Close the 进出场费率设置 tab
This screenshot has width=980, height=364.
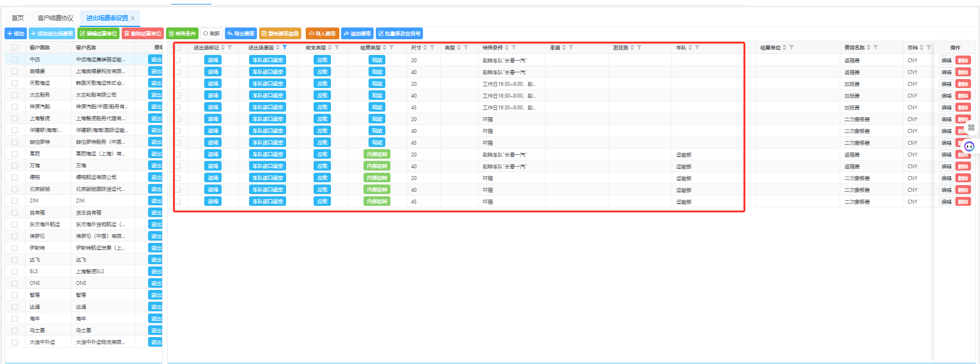pyautogui.click(x=133, y=19)
